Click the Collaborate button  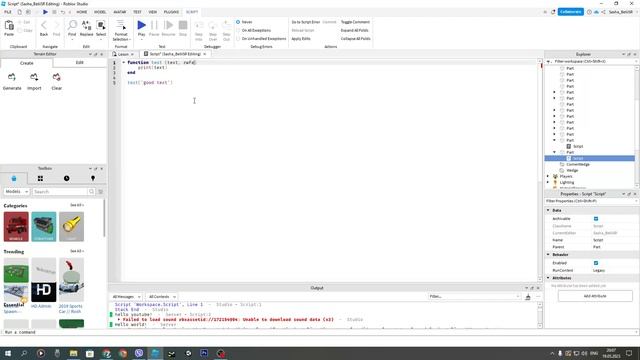point(571,12)
